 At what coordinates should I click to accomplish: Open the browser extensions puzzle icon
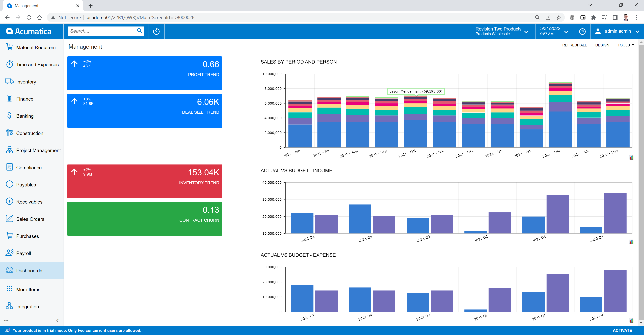594,17
